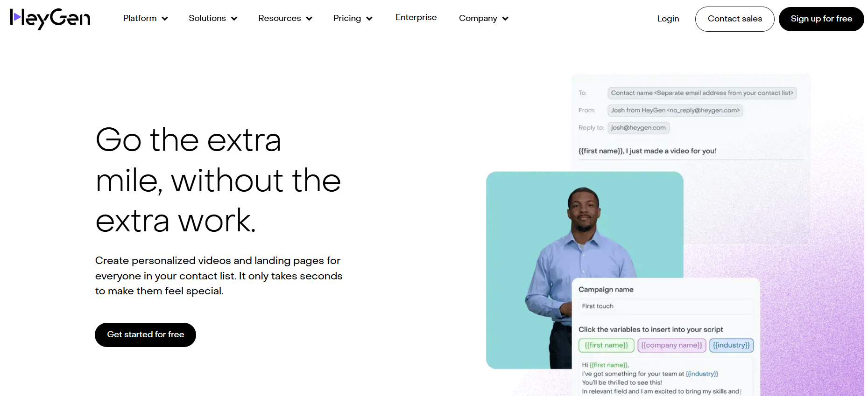Click Get started for free button
The width and height of the screenshot is (868, 396).
(145, 335)
